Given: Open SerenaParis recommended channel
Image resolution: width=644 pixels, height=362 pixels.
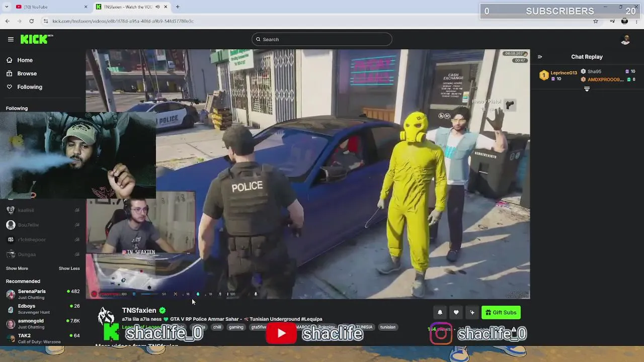Looking at the screenshot, I should click(x=43, y=294).
